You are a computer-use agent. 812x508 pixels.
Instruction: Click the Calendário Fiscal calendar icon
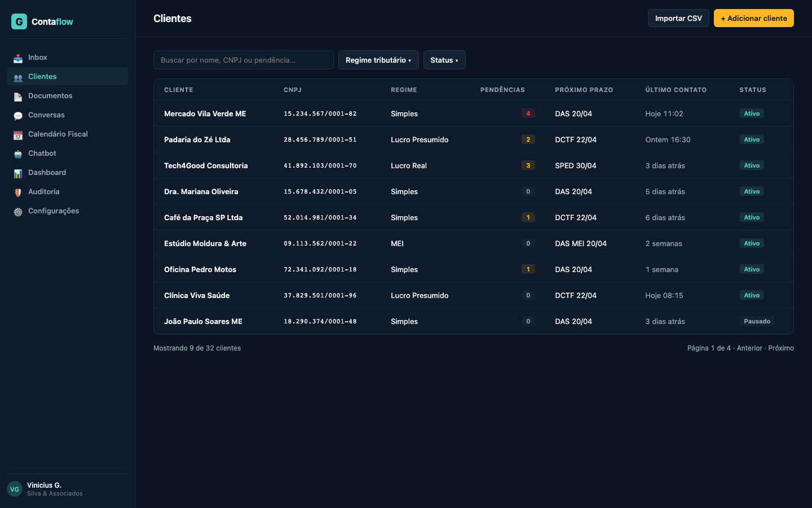(x=18, y=135)
